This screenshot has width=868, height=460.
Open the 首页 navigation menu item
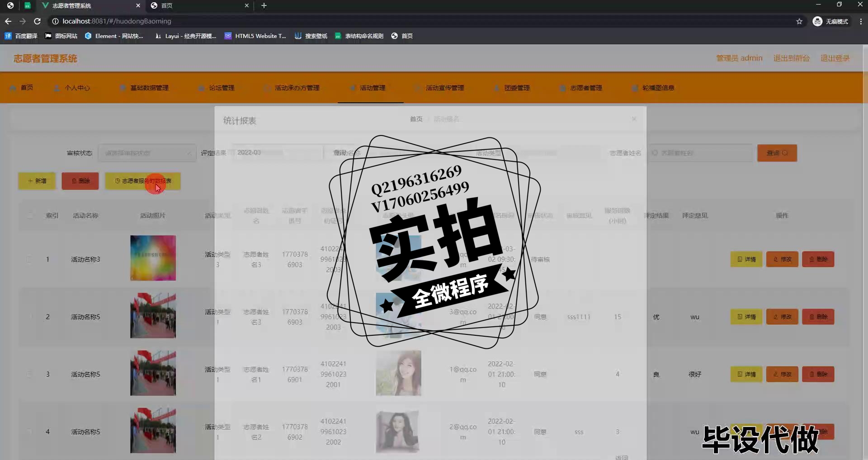coord(22,88)
